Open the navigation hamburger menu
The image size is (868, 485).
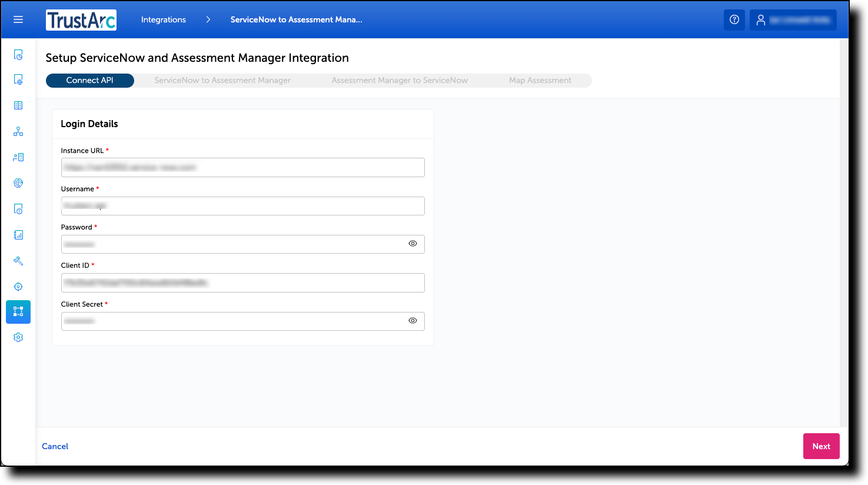point(18,19)
